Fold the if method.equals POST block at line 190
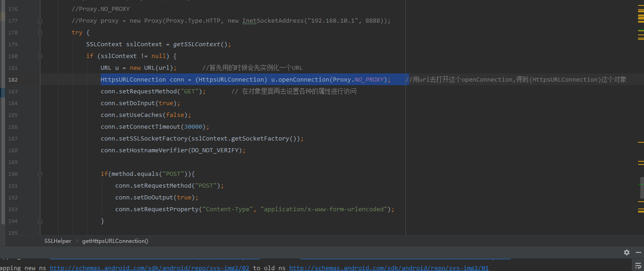This screenshot has height=271, width=644. 40,174
